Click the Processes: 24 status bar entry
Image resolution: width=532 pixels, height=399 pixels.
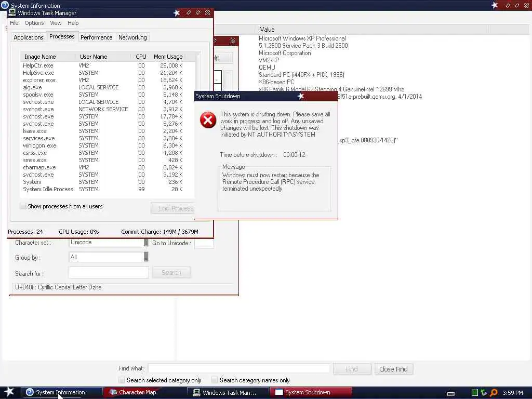coord(25,232)
